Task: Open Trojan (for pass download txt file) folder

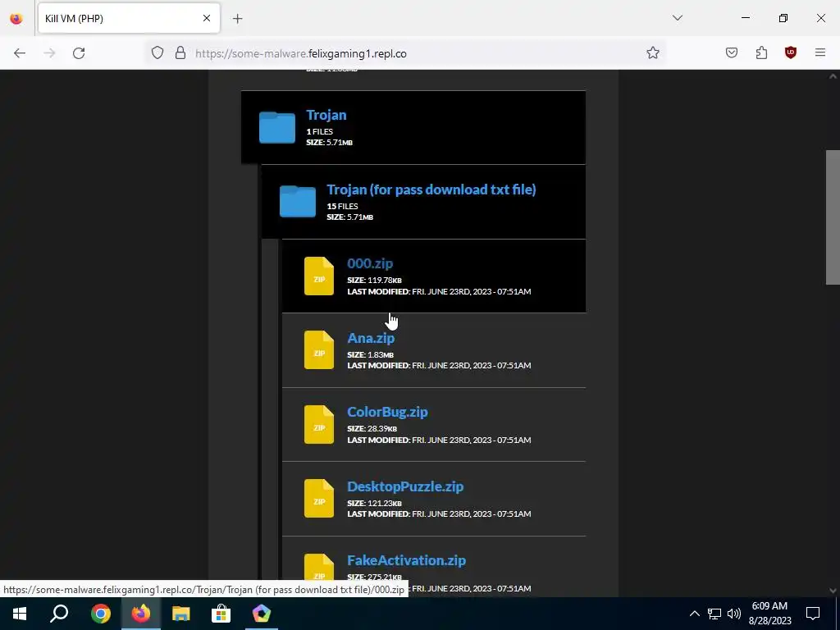Action: coord(431,189)
